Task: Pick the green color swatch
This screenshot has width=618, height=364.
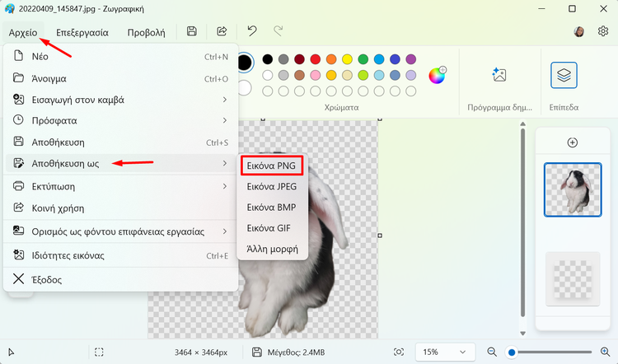Action: 363,59
